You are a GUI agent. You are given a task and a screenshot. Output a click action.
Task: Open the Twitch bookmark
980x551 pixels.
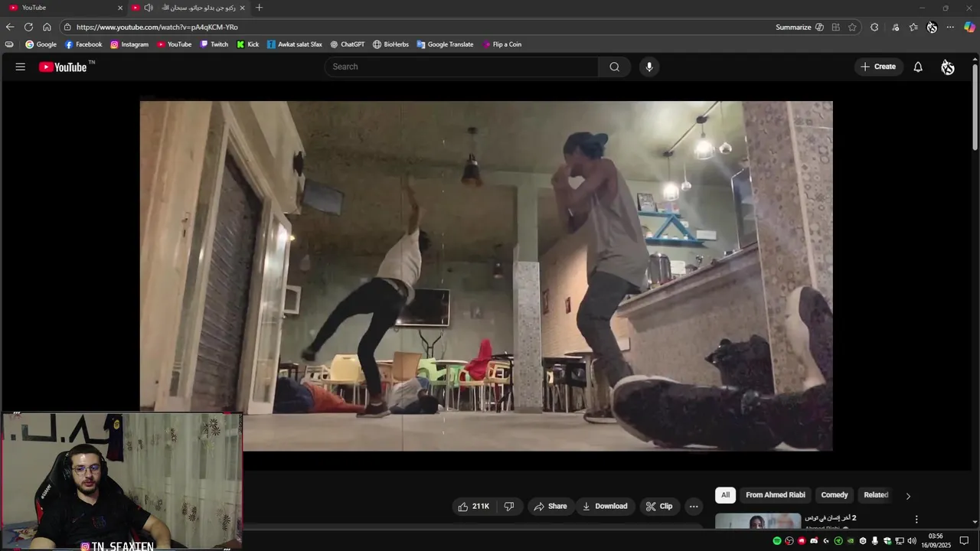point(214,44)
